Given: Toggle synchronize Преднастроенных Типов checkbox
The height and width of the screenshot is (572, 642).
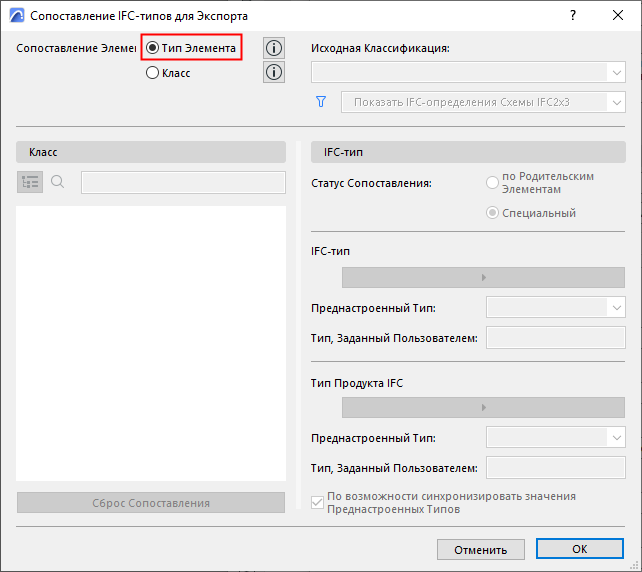Looking at the screenshot, I should coord(319,503).
